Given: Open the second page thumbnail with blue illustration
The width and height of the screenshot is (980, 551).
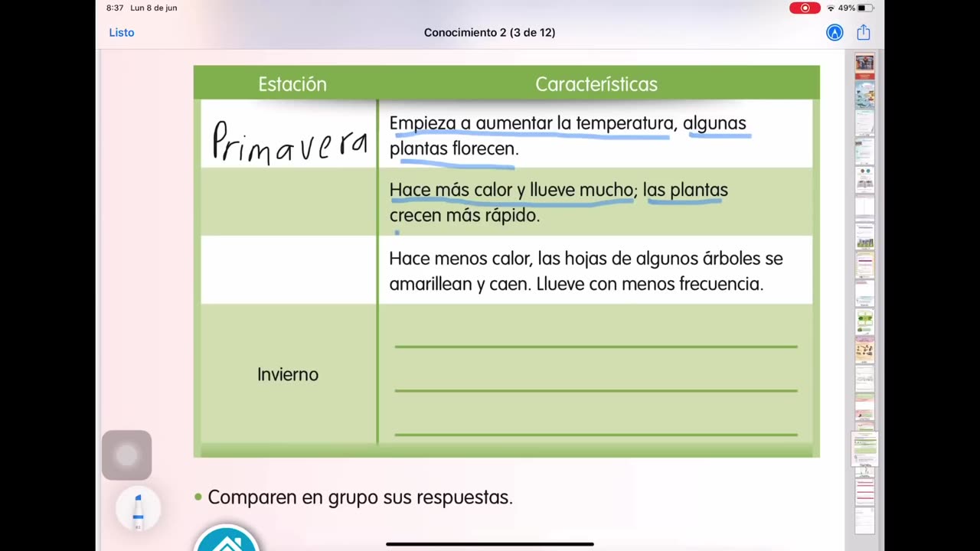Looking at the screenshot, I should 864,96.
